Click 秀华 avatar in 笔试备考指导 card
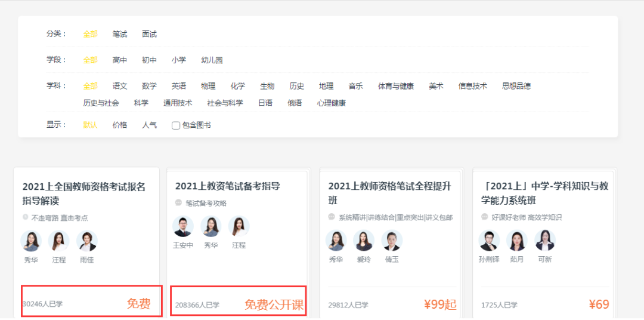Image resolution: width=644 pixels, height=320 pixels. 211,226
